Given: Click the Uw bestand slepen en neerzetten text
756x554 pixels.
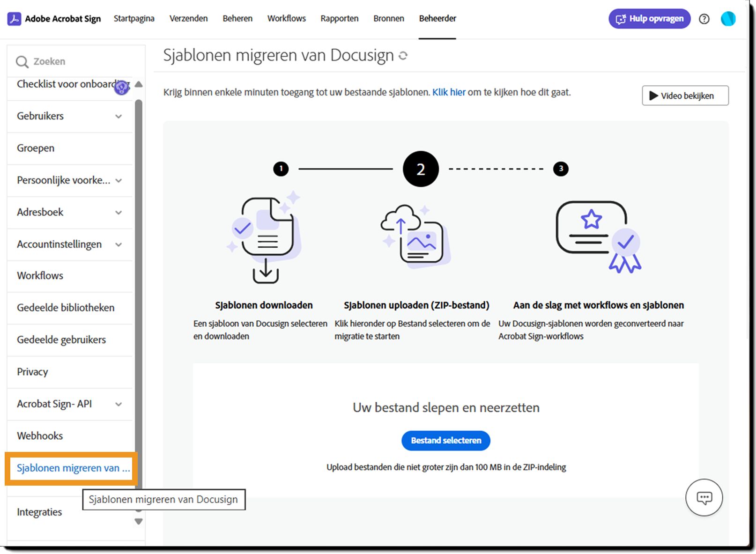Looking at the screenshot, I should (x=446, y=408).
